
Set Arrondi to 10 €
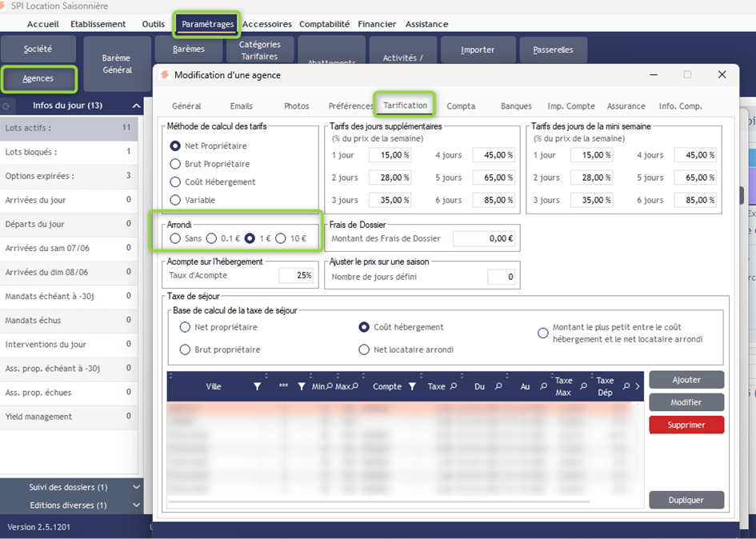coord(281,238)
